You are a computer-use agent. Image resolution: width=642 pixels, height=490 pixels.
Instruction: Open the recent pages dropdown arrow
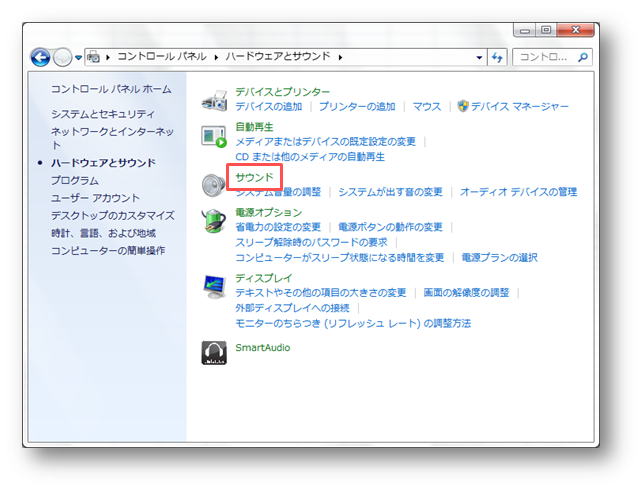[x=78, y=58]
